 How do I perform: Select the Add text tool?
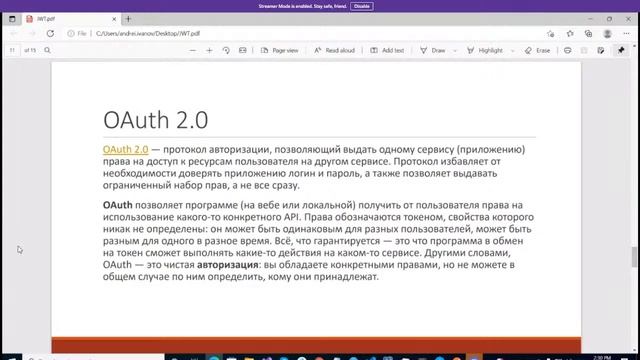(x=387, y=50)
